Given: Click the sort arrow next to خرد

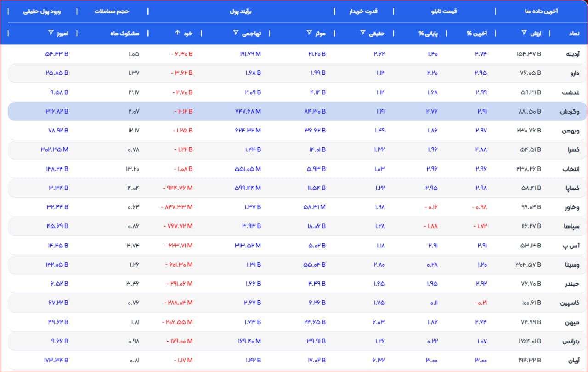Looking at the screenshot, I should (x=177, y=33).
